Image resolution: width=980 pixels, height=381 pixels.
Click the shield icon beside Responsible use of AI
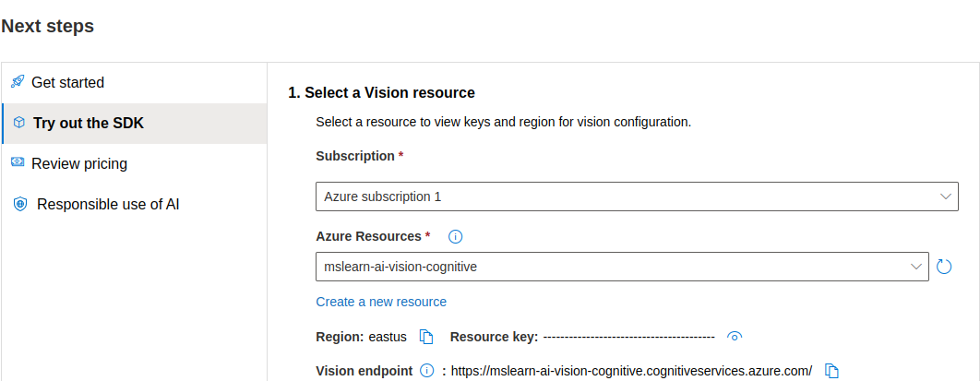click(20, 204)
